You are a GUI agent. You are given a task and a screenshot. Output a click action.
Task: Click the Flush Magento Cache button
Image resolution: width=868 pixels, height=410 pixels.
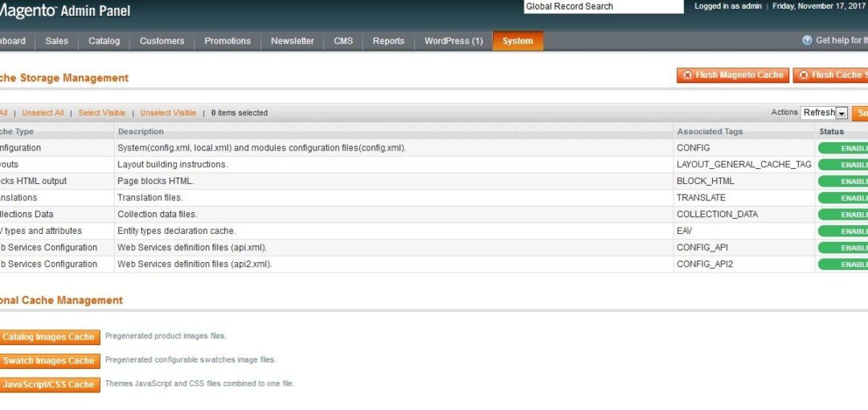tap(733, 76)
